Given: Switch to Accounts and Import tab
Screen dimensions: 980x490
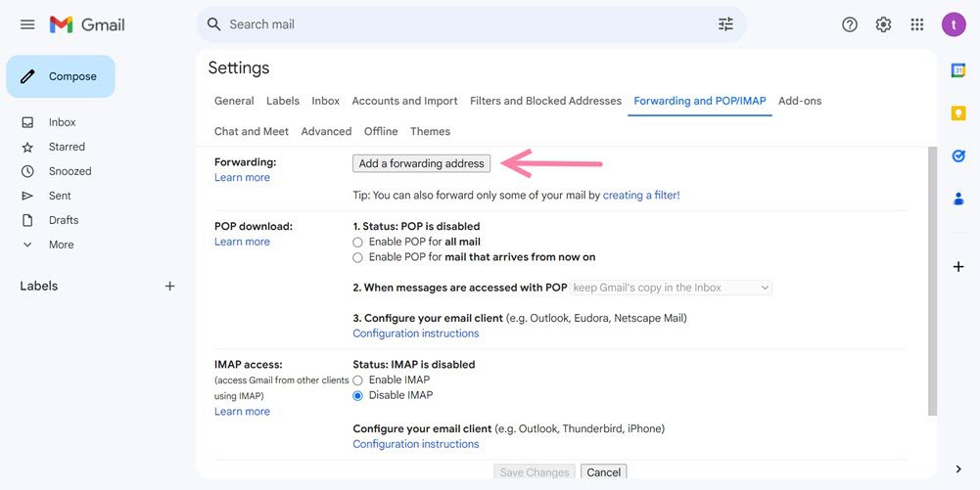Looking at the screenshot, I should pos(404,101).
